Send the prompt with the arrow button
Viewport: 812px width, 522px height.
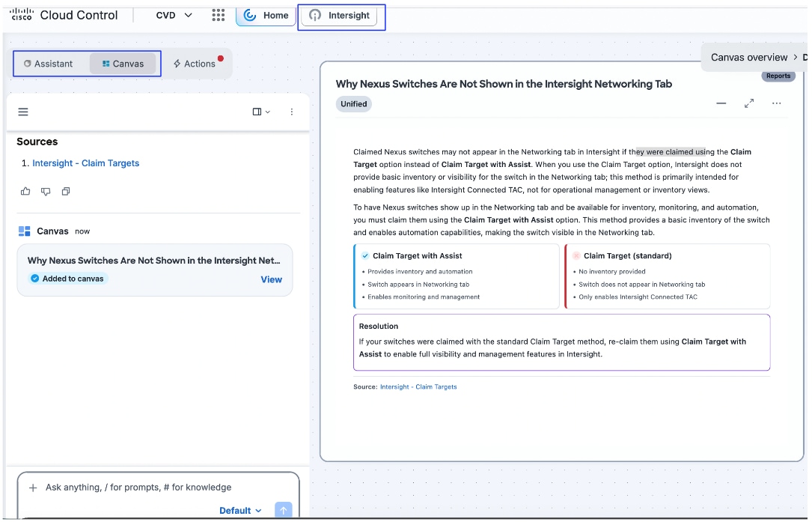pos(284,510)
